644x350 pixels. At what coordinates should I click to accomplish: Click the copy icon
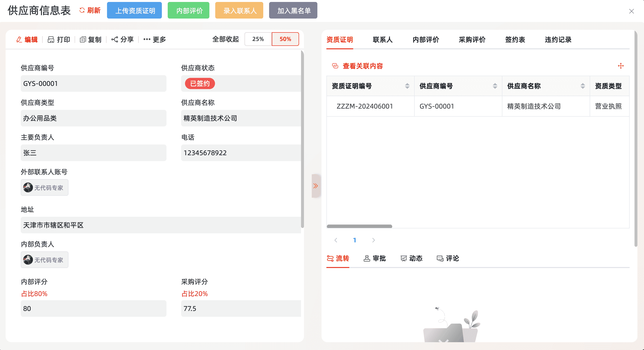click(83, 40)
